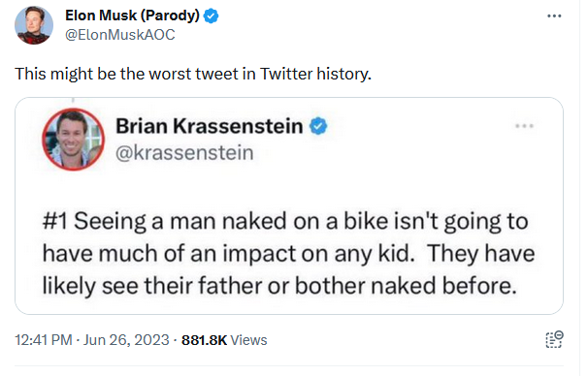Click the @krassenstein handle text
The height and width of the screenshot is (376, 588).
point(184,153)
